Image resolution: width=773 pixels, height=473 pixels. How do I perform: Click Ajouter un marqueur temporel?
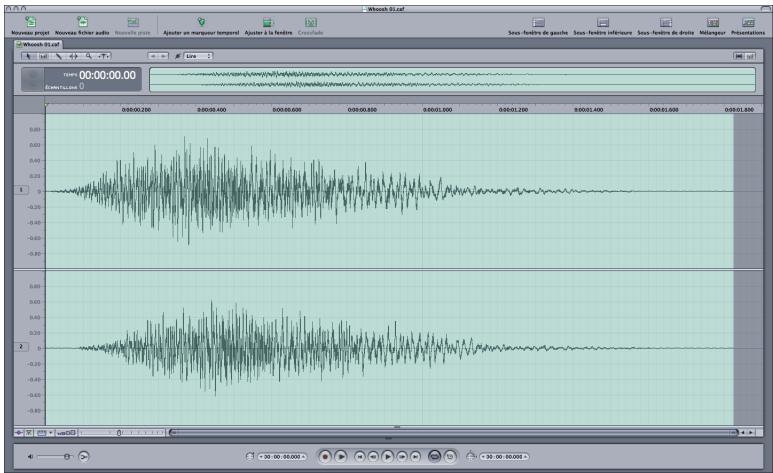pyautogui.click(x=201, y=22)
